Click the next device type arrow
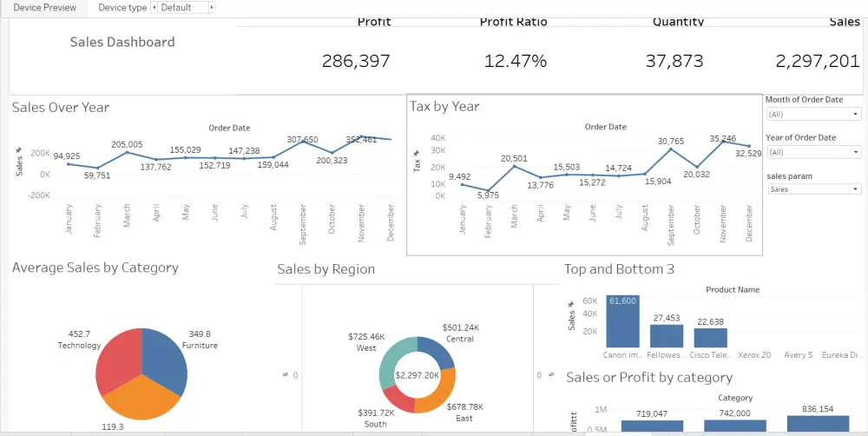 point(212,8)
